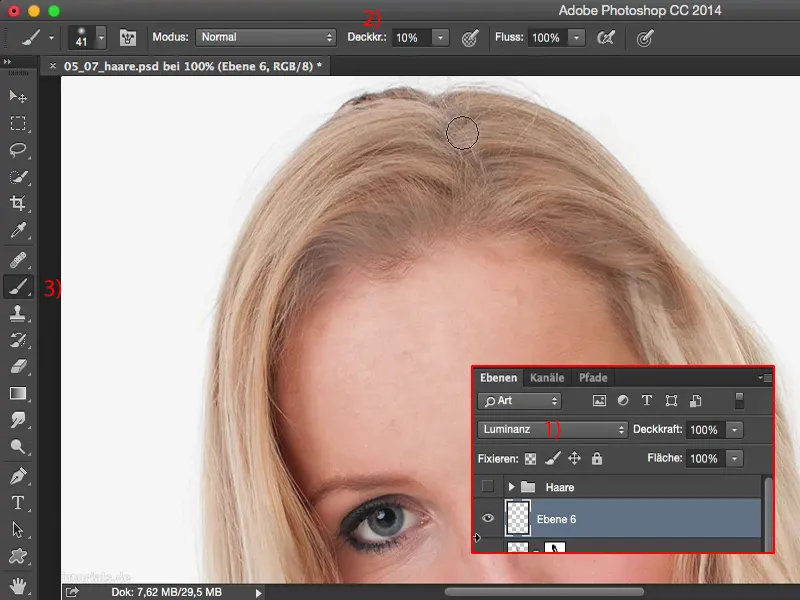Expand the collapsed toolbox panel arrows
The height and width of the screenshot is (600, 800).
7,62
